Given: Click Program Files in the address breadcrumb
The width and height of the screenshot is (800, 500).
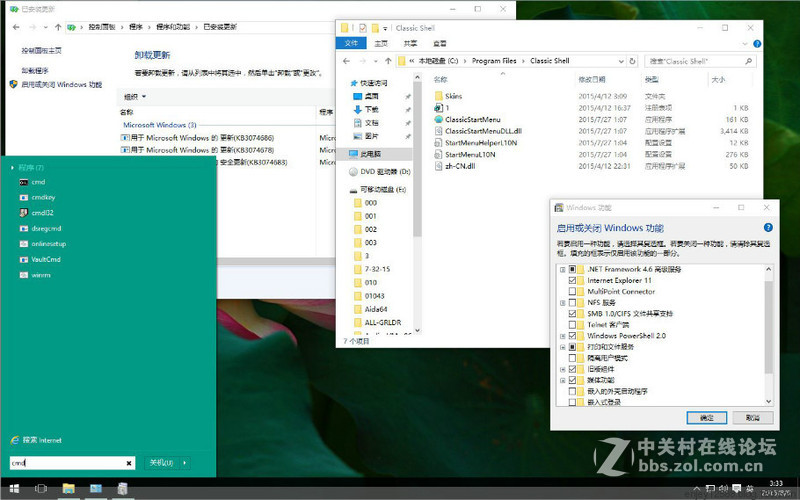Looking at the screenshot, I should 494,61.
